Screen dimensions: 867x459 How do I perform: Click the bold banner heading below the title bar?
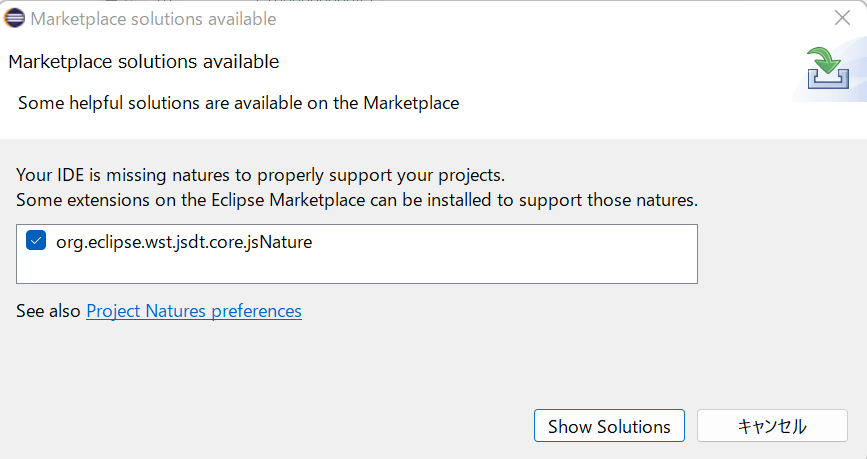[143, 62]
